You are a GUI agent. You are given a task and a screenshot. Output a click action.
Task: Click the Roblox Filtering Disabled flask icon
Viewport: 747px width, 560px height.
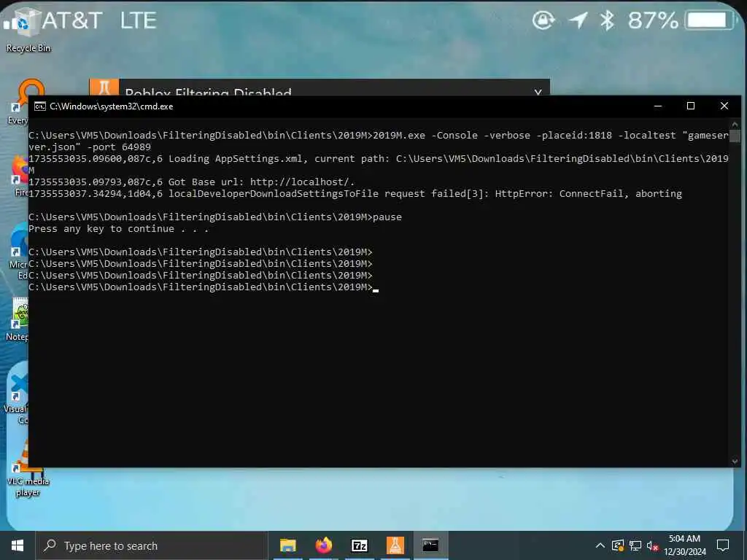tap(104, 87)
